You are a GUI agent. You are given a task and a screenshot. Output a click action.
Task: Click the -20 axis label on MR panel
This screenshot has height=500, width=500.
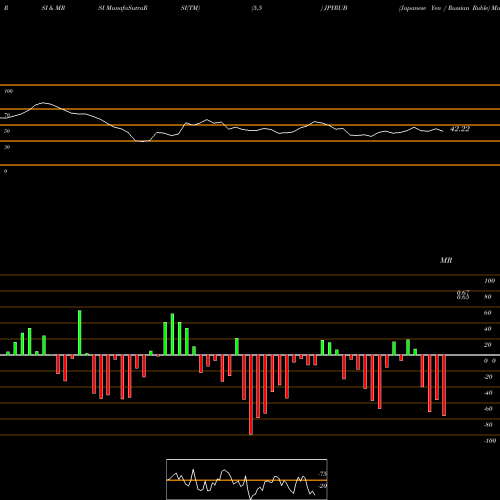(488, 377)
